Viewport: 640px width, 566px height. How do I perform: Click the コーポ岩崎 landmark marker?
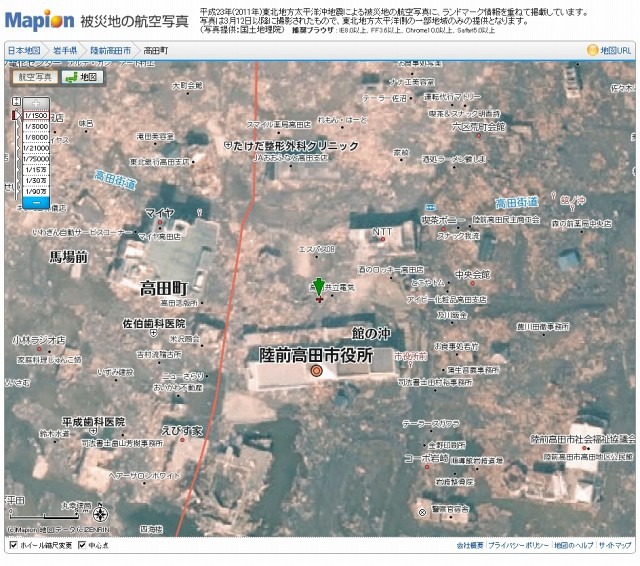pos(427,467)
